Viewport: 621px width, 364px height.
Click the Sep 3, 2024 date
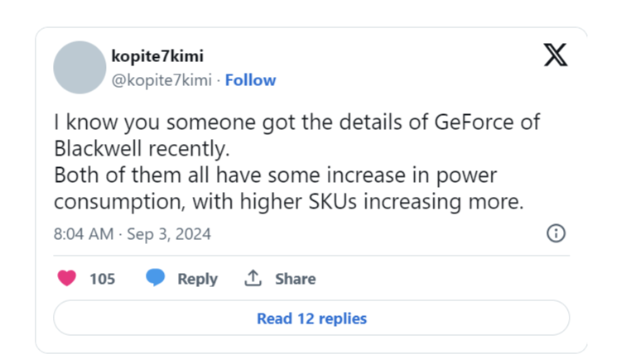tap(169, 234)
